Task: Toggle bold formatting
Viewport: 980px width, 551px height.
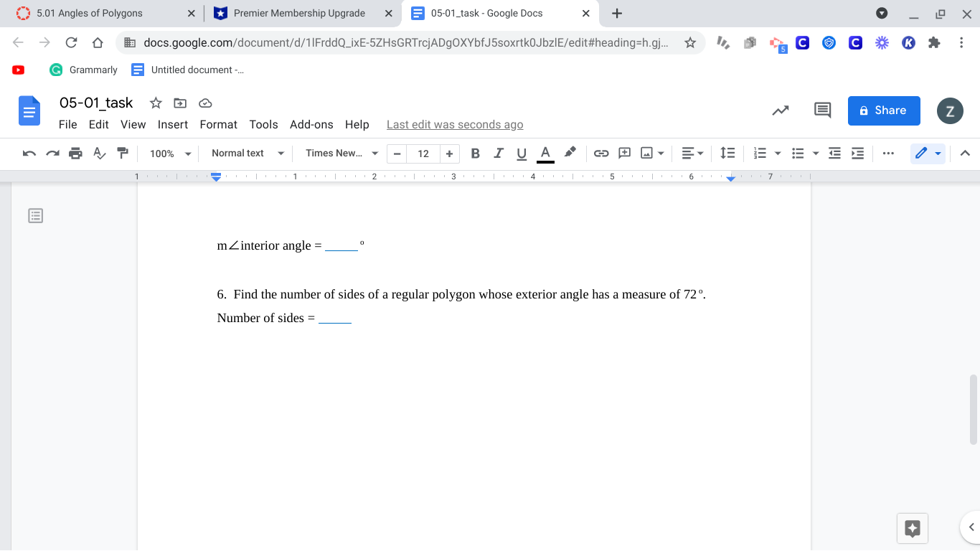Action: tap(475, 153)
